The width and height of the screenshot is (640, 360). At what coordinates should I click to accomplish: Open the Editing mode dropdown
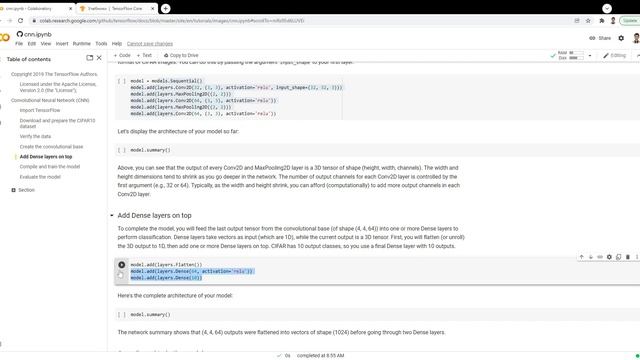(615, 56)
